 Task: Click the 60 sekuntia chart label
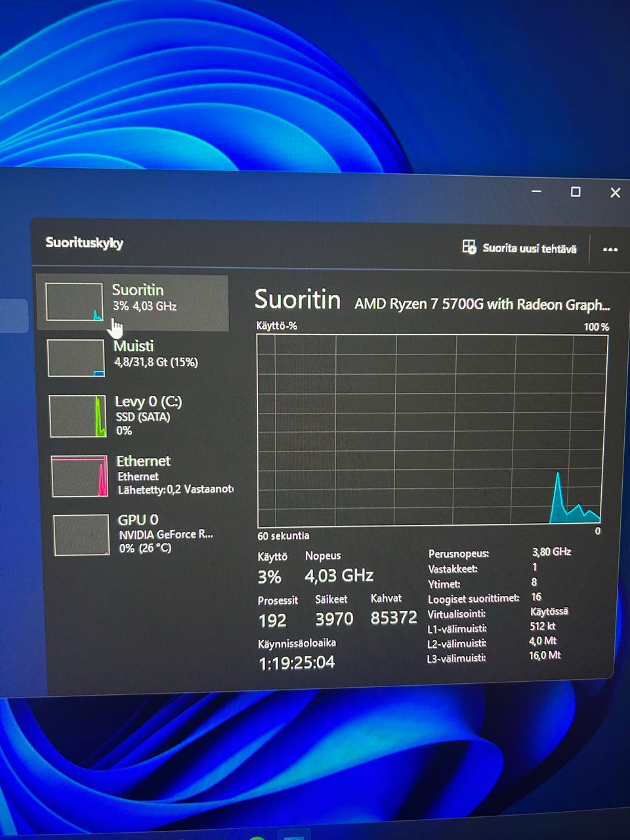(283, 535)
